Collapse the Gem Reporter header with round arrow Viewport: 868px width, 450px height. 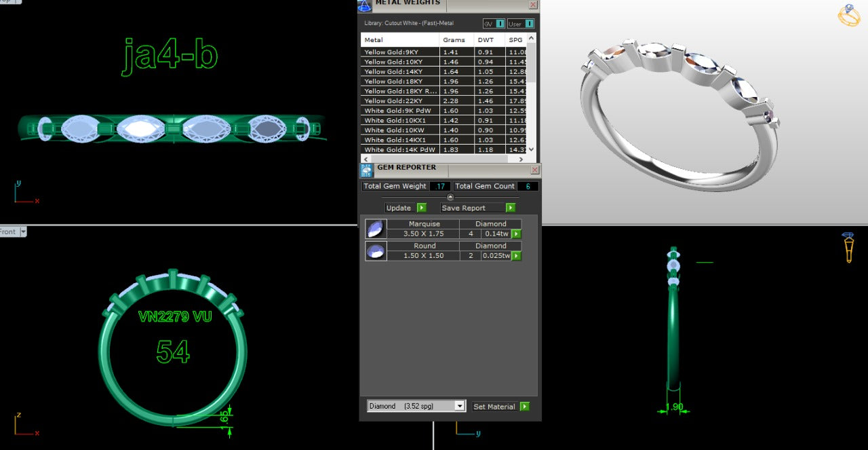click(x=450, y=197)
